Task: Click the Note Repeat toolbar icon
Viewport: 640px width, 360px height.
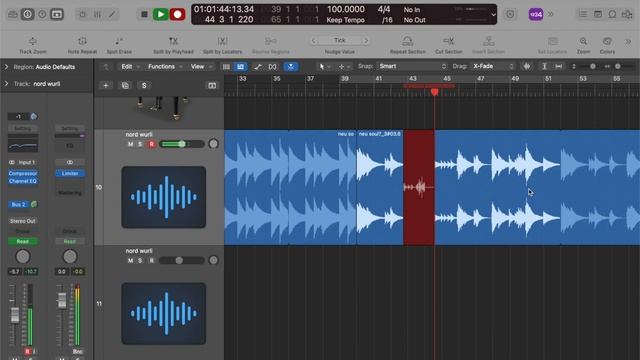Action: (82, 41)
